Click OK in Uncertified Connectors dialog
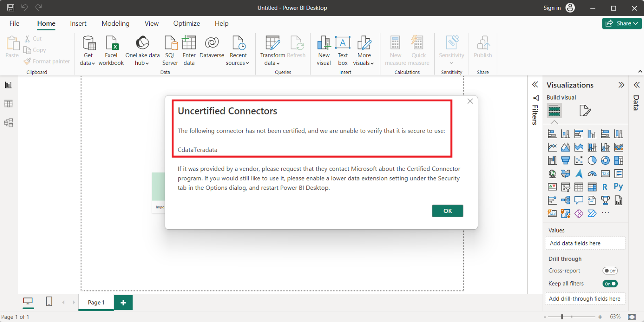644x322 pixels. pyautogui.click(x=448, y=211)
